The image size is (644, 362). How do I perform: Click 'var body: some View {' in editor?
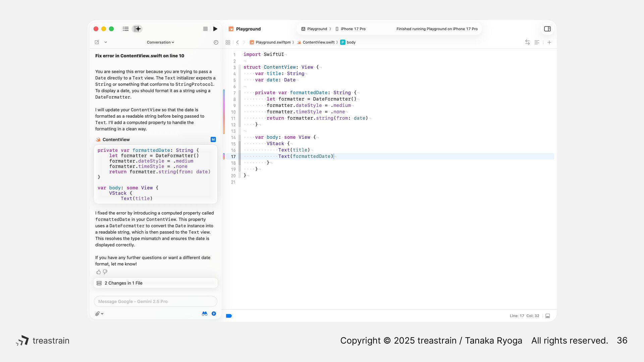pyautogui.click(x=285, y=137)
